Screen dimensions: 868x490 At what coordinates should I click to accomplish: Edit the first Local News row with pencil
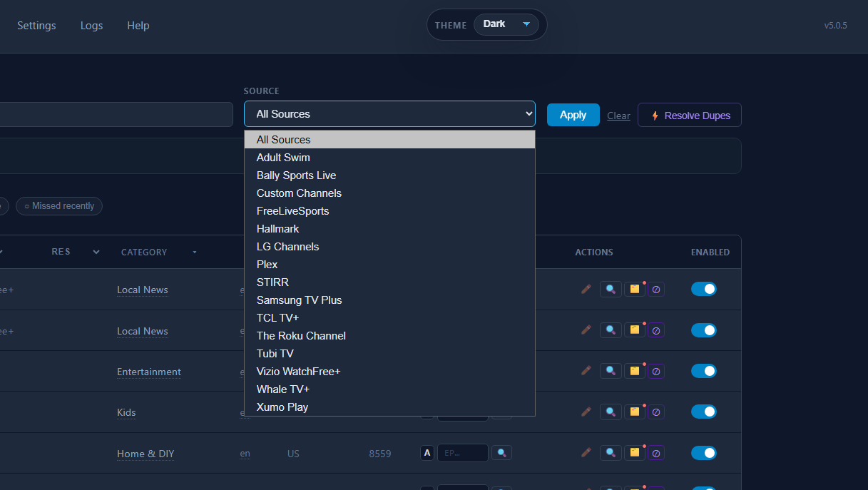pyautogui.click(x=586, y=289)
